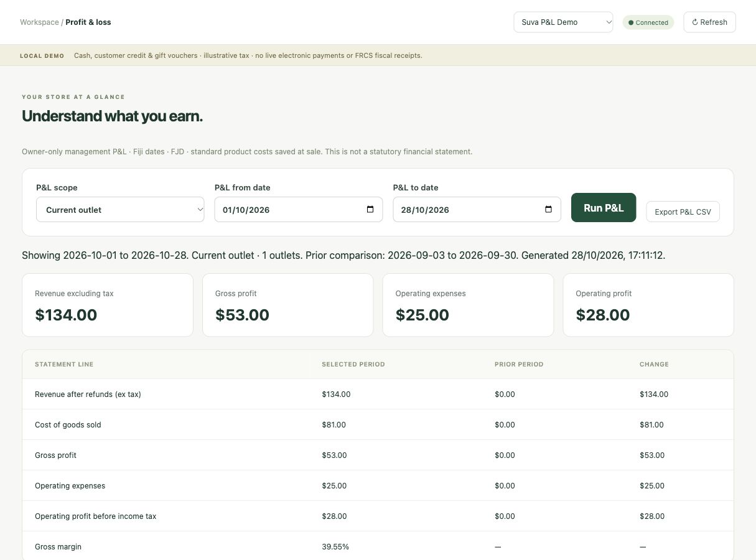Click the Refresh button
Image resolution: width=756 pixels, height=560 pixels.
pyautogui.click(x=709, y=22)
